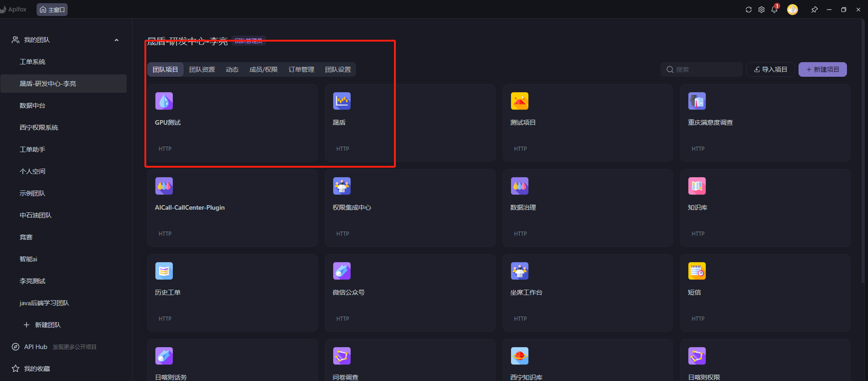Viewport: 868px width, 381px height.
Task: Open the 重庆满意度调查 project icon
Action: point(697,101)
